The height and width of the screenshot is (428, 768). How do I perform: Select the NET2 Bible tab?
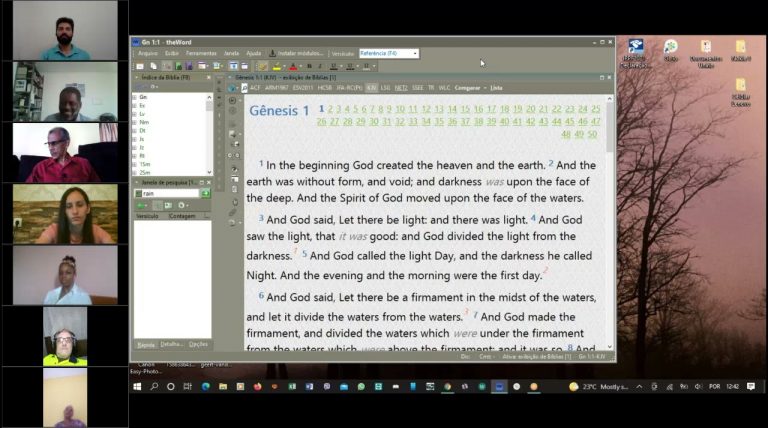pos(401,88)
